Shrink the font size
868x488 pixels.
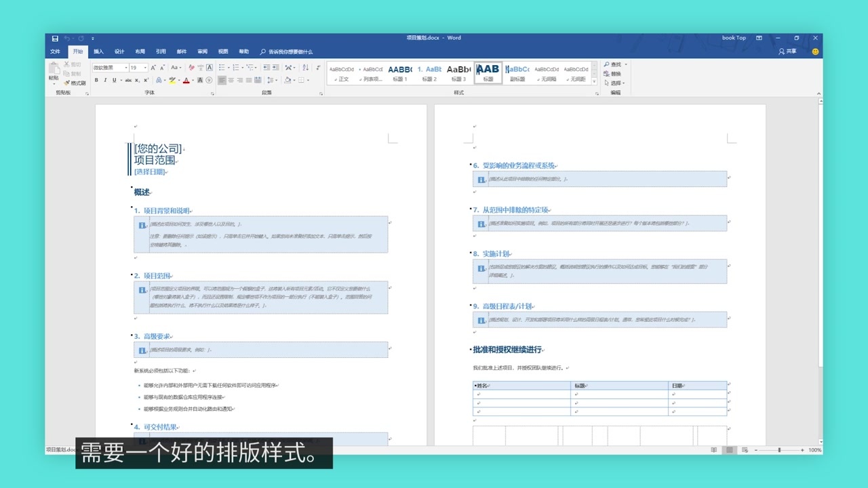point(162,68)
